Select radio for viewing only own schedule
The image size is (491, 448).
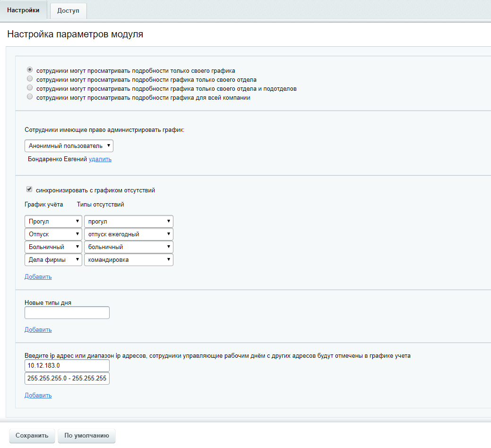click(30, 70)
